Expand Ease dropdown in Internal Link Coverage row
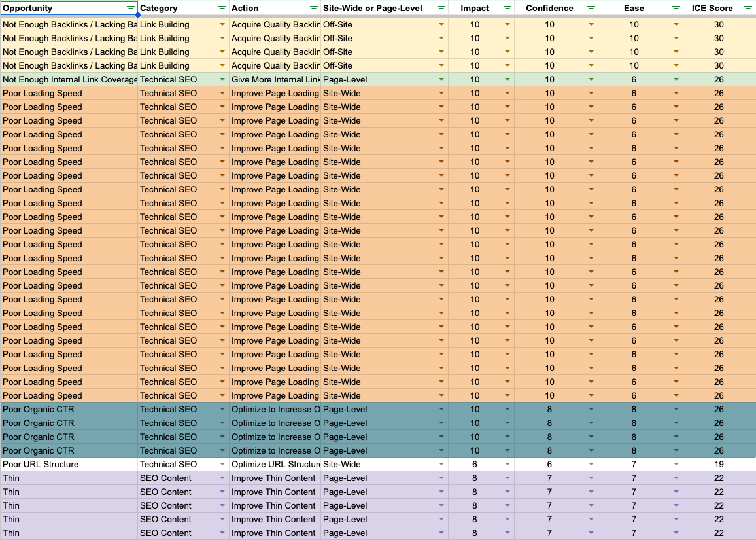The width and height of the screenshot is (756, 540). point(676,80)
